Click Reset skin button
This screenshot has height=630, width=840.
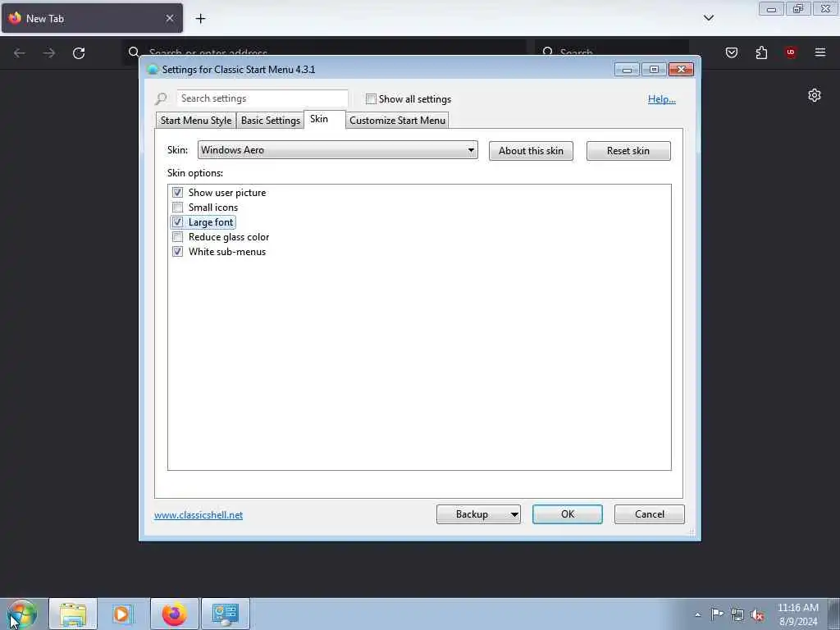628,151
